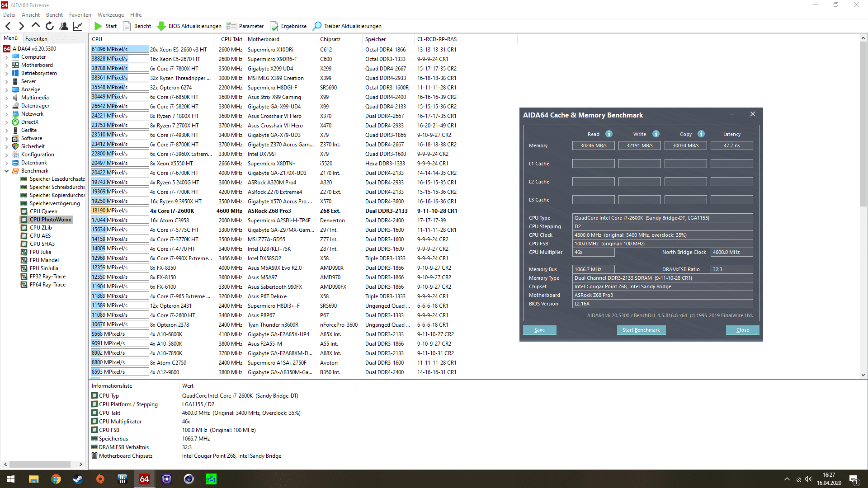Expand the Motherboard tree node

click(6, 66)
